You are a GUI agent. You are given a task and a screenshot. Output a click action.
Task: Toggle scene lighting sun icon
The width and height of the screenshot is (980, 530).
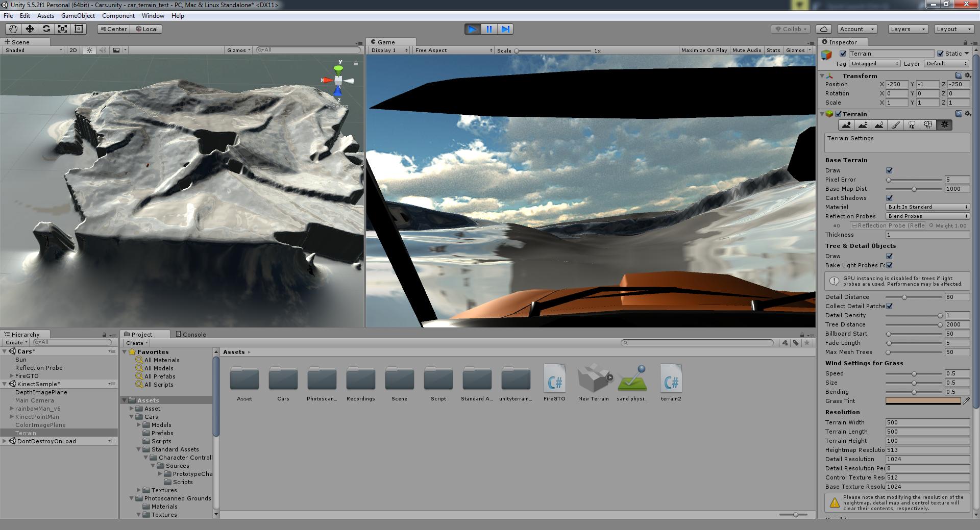90,50
